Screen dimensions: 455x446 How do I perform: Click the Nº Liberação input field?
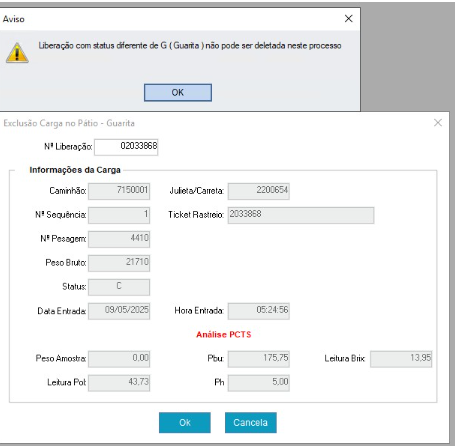(126, 147)
